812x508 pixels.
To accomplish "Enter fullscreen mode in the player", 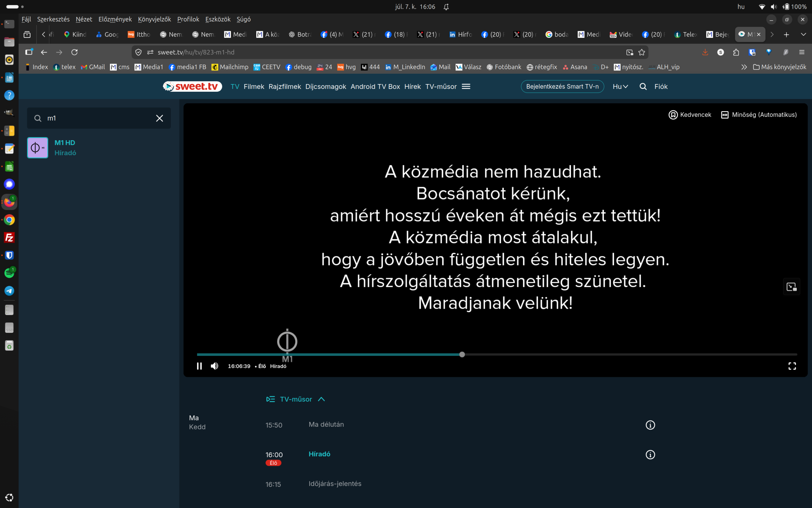I will (x=792, y=366).
